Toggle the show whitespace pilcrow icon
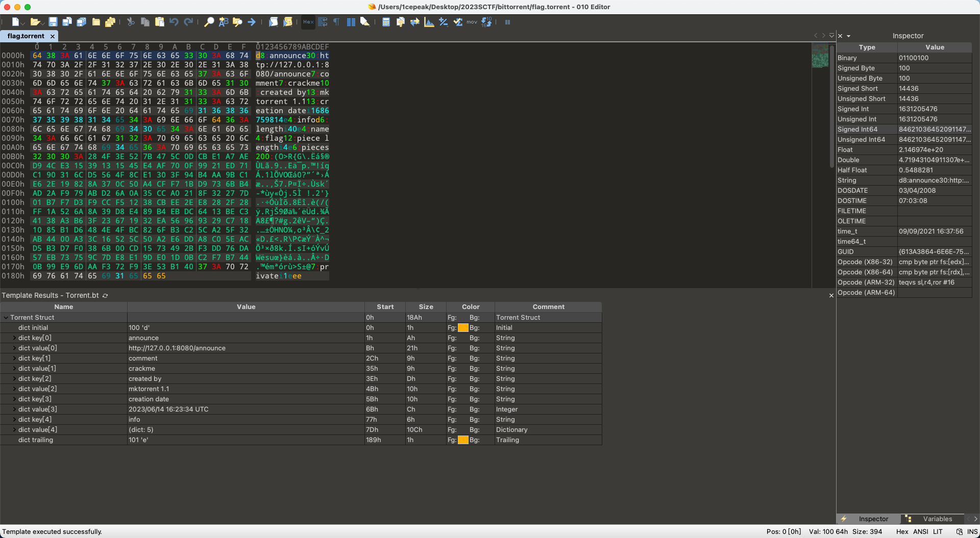This screenshot has height=538, width=980. pyautogui.click(x=336, y=22)
